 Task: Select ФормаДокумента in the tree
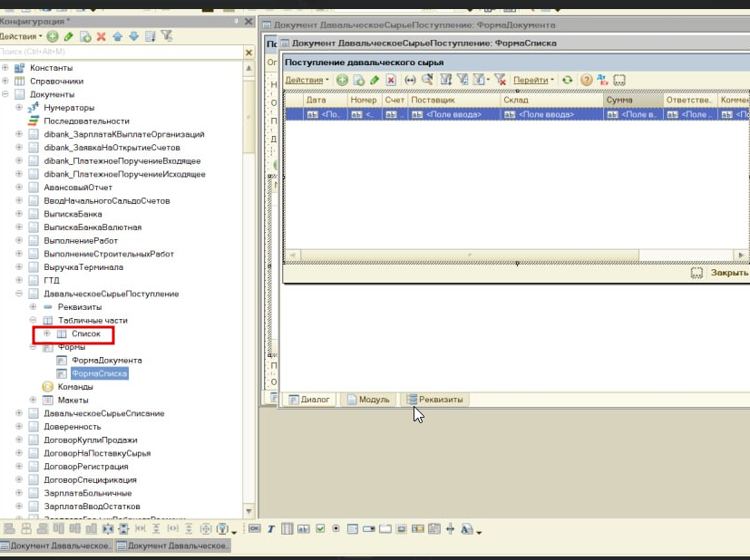106,360
